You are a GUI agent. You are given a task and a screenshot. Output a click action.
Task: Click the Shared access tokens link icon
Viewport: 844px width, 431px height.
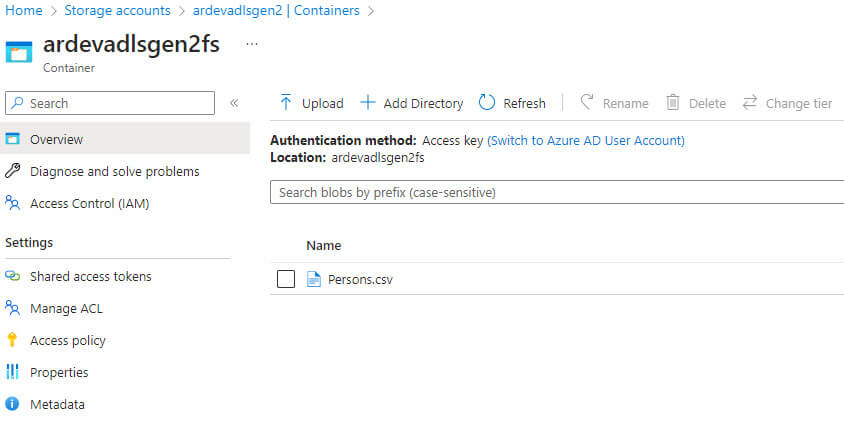tap(13, 276)
